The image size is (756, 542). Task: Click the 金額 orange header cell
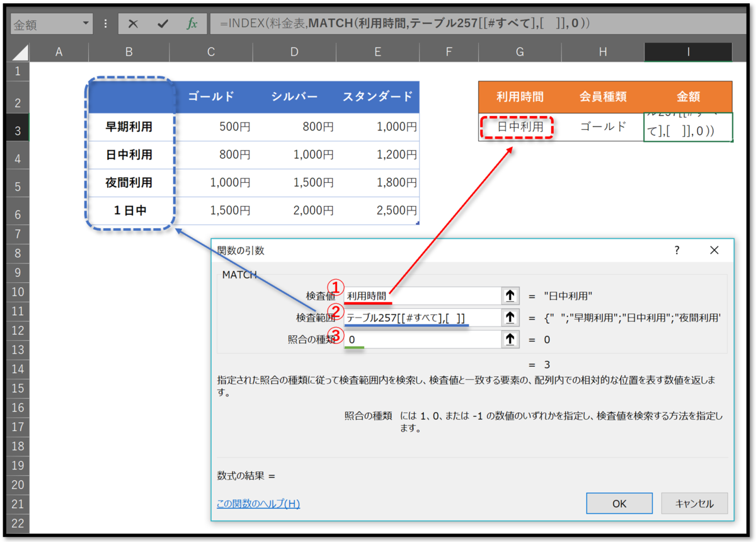click(x=688, y=96)
